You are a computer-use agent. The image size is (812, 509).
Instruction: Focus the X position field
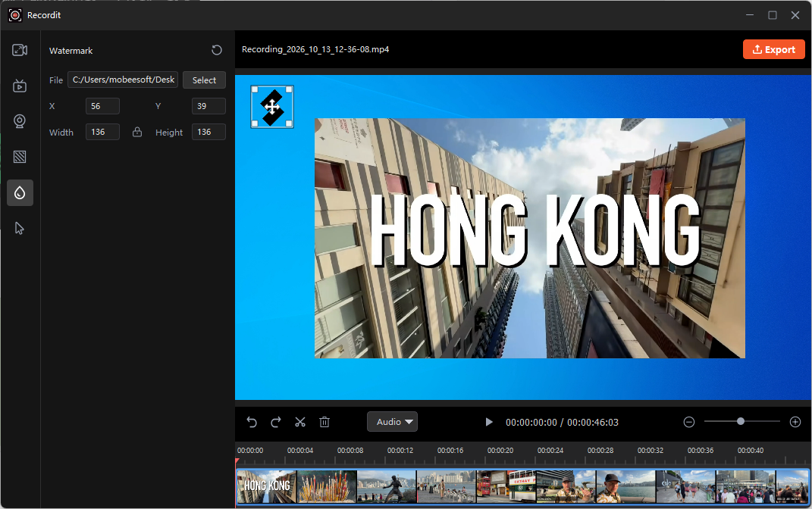coord(102,106)
